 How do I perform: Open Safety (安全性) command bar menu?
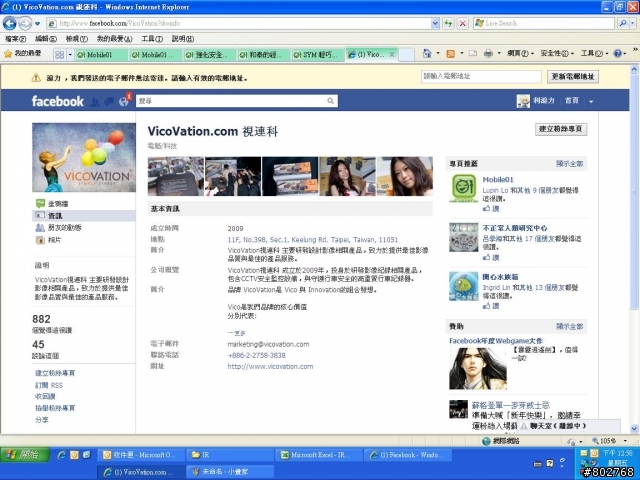pos(557,53)
